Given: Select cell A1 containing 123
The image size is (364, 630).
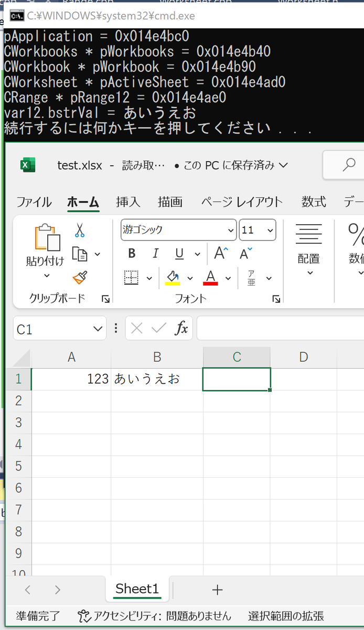Looking at the screenshot, I should [71, 379].
